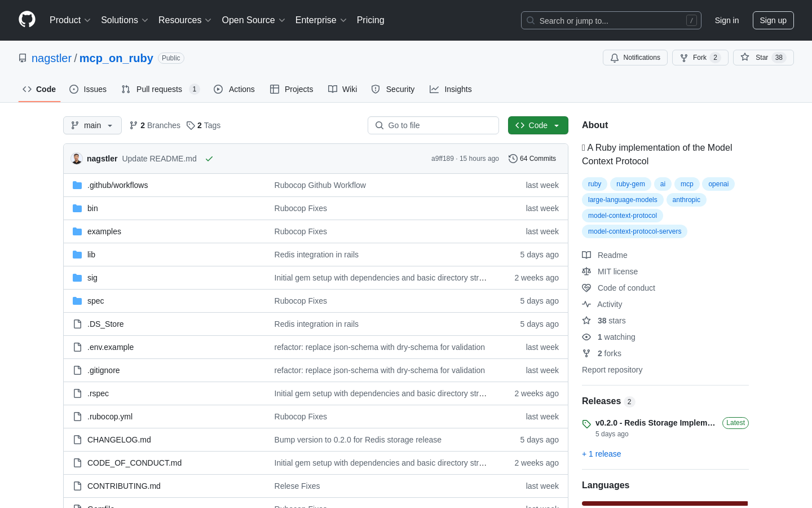Click the Activity pulse icon
Screen dimensions: 812x508
pyautogui.click(x=586, y=304)
